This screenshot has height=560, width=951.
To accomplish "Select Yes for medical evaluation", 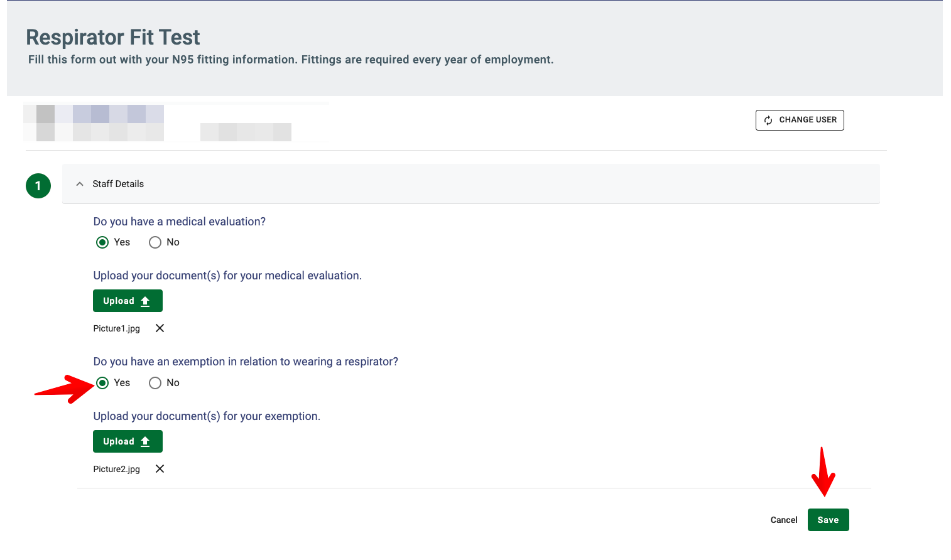I will tap(102, 242).
